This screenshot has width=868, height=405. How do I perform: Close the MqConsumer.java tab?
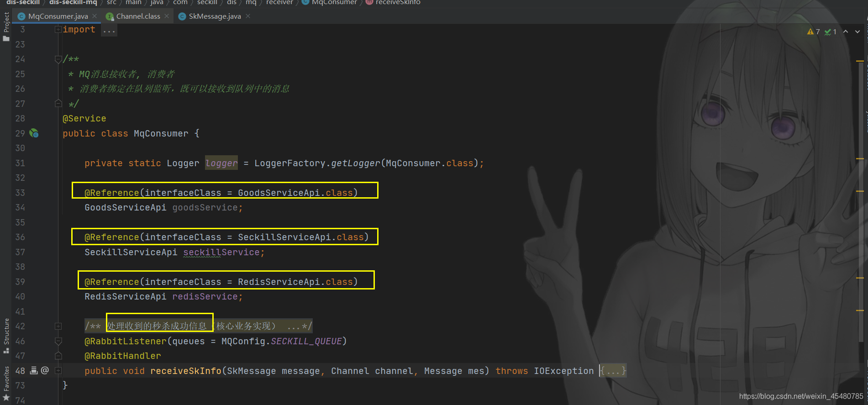point(95,16)
